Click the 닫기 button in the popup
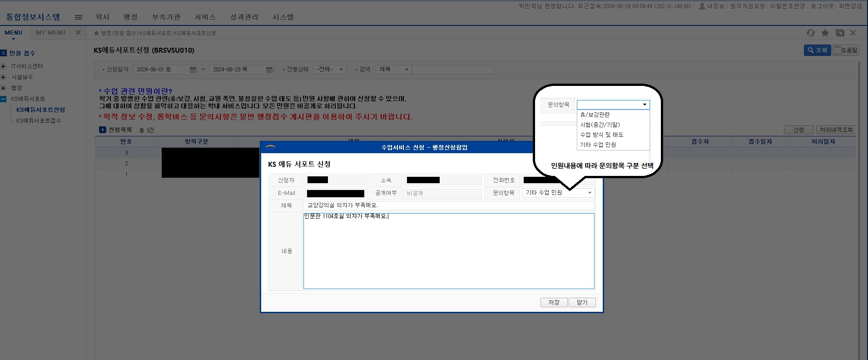868x360 pixels. pyautogui.click(x=582, y=303)
